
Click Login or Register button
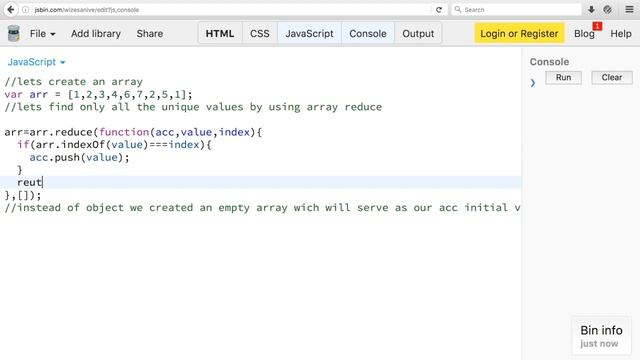[519, 33]
